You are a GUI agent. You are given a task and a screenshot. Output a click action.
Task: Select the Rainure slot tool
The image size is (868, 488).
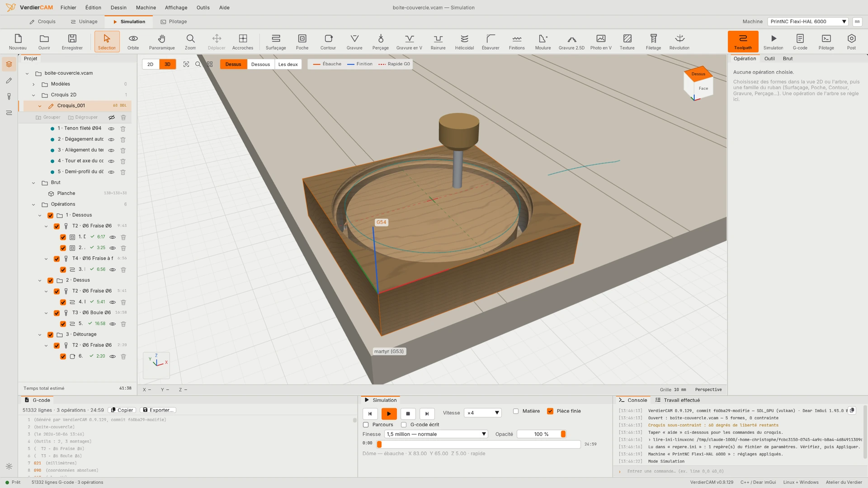click(438, 42)
